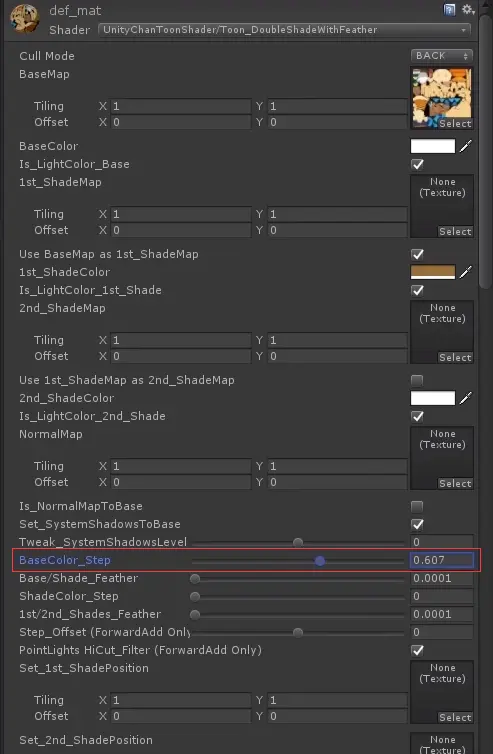The height and width of the screenshot is (754, 493).
Task: Use eyedropper for 2nd_ShadeColor
Action: coord(466,398)
